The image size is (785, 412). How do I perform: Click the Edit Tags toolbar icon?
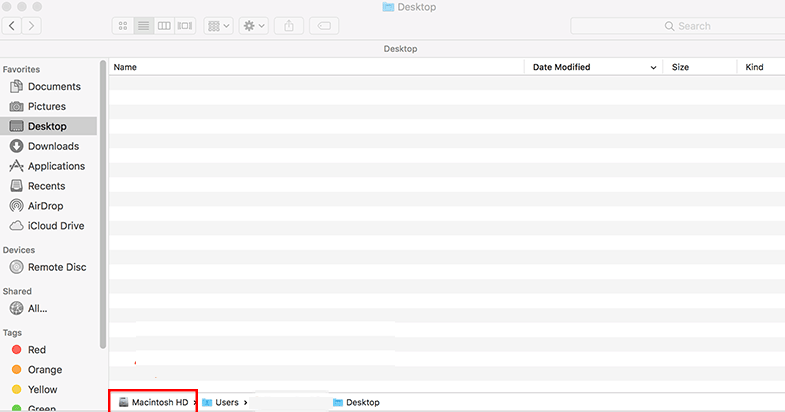pos(324,26)
